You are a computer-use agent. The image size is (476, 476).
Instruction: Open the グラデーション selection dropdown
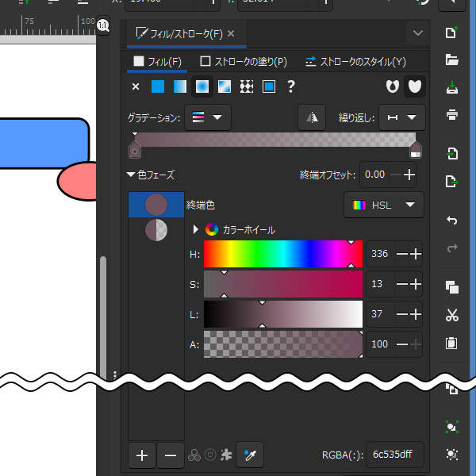207,118
